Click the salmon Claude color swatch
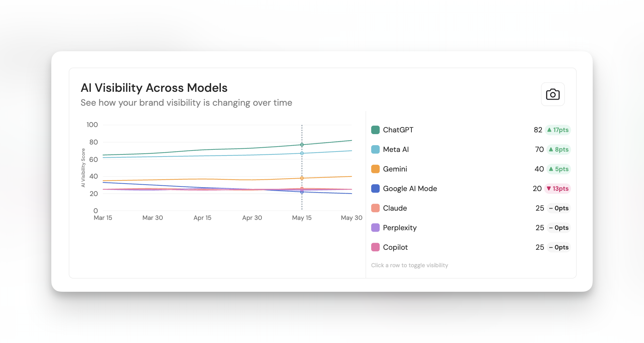Image resolution: width=644 pixels, height=343 pixels. tap(375, 208)
